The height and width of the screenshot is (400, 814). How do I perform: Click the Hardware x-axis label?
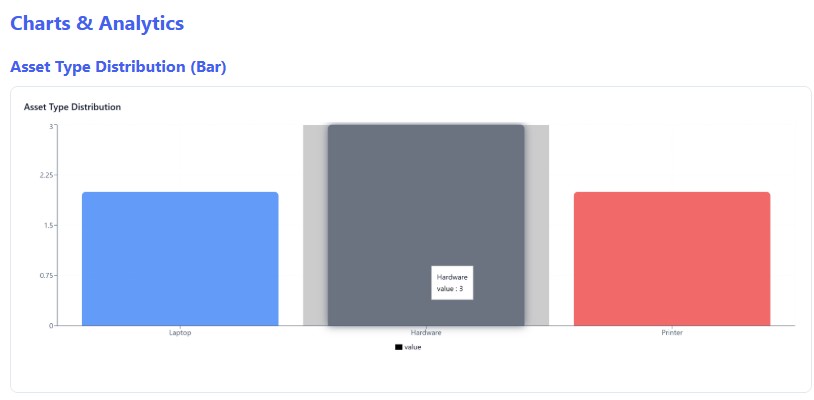tap(426, 332)
